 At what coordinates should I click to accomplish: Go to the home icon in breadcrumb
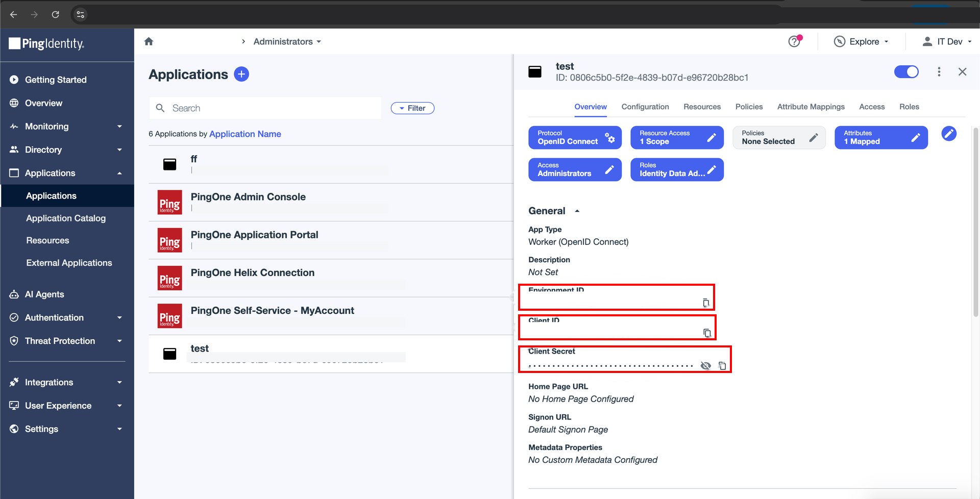click(x=149, y=41)
